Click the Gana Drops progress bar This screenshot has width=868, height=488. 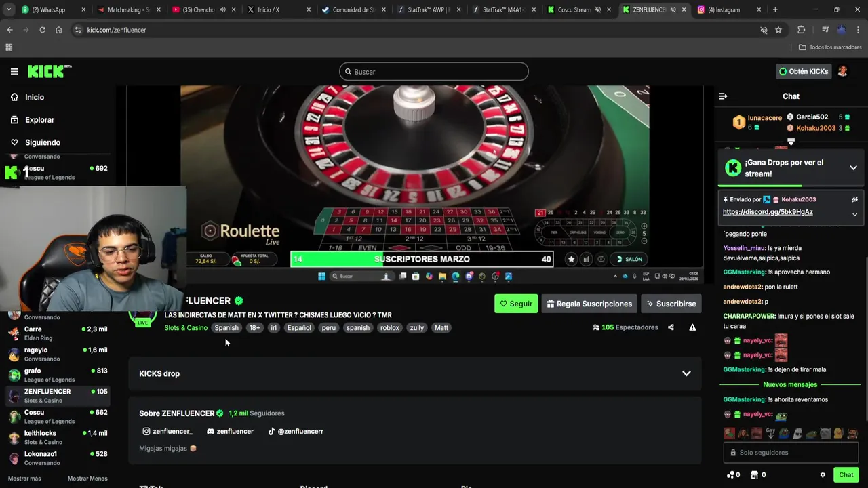(x=790, y=185)
